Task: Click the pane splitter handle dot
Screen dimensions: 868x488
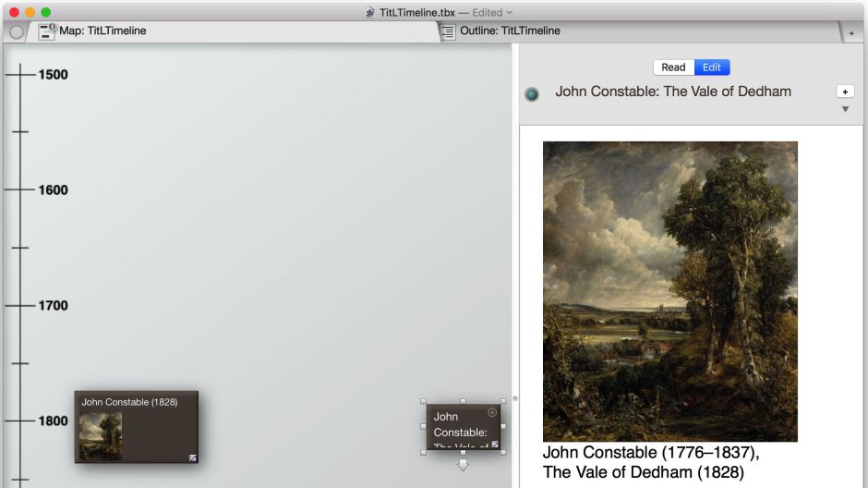Action: (515, 398)
